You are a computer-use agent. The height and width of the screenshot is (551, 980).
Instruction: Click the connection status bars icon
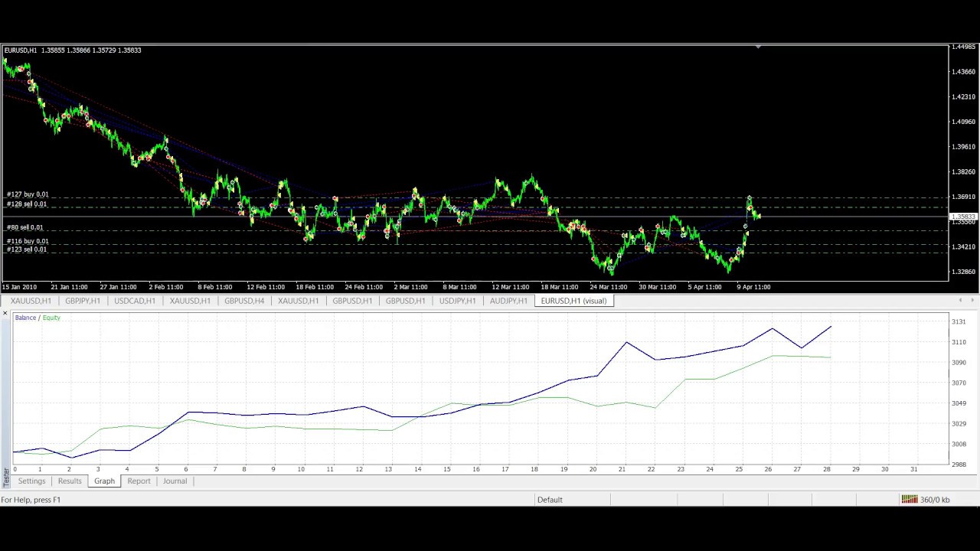[x=909, y=500]
